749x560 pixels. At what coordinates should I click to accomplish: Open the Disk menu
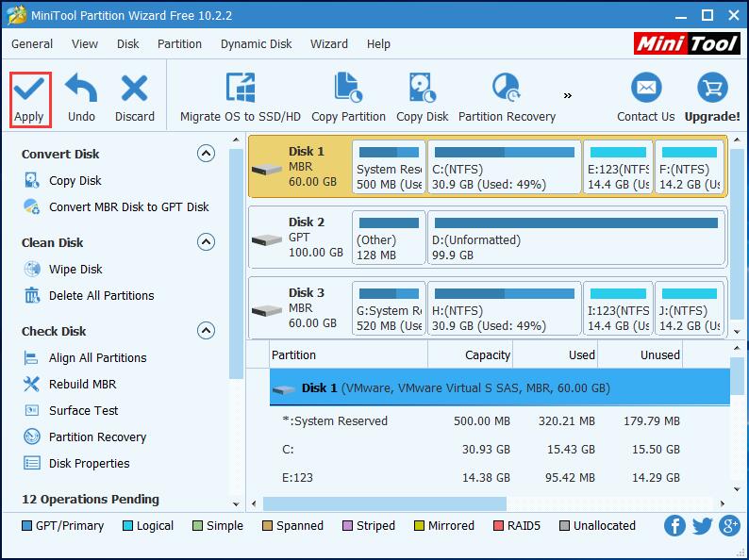[128, 44]
